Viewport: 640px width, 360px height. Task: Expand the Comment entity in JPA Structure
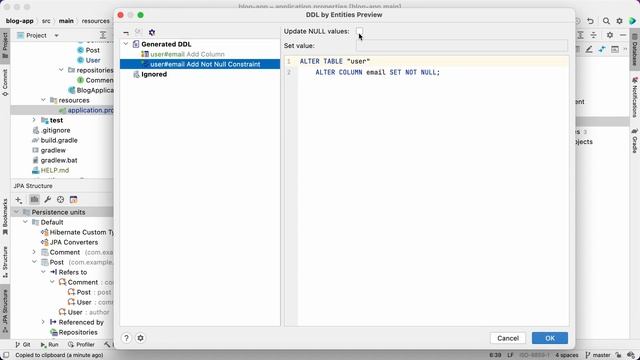[34, 252]
